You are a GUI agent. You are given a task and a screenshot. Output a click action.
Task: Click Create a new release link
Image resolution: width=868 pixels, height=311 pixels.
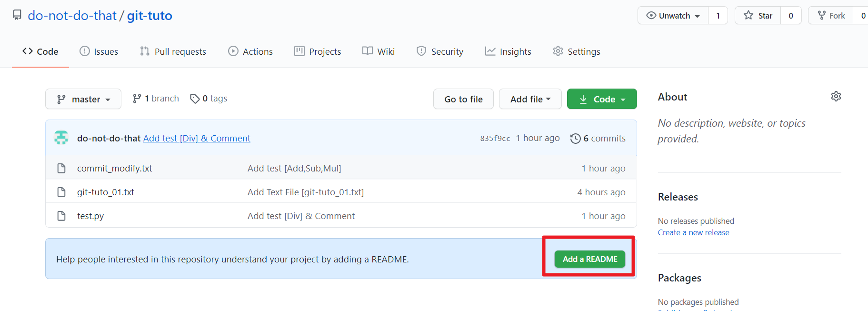693,232
